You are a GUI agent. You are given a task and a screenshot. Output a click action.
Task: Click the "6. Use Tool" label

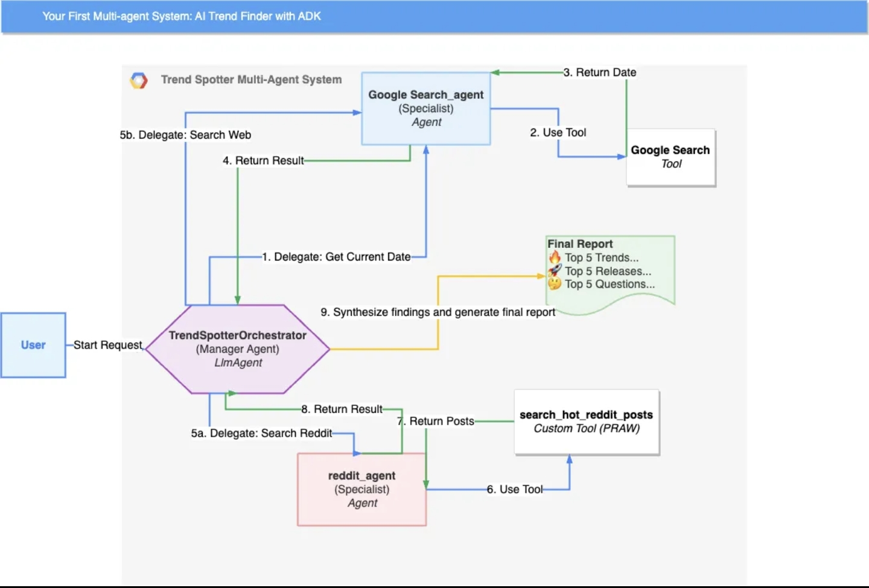(515, 490)
